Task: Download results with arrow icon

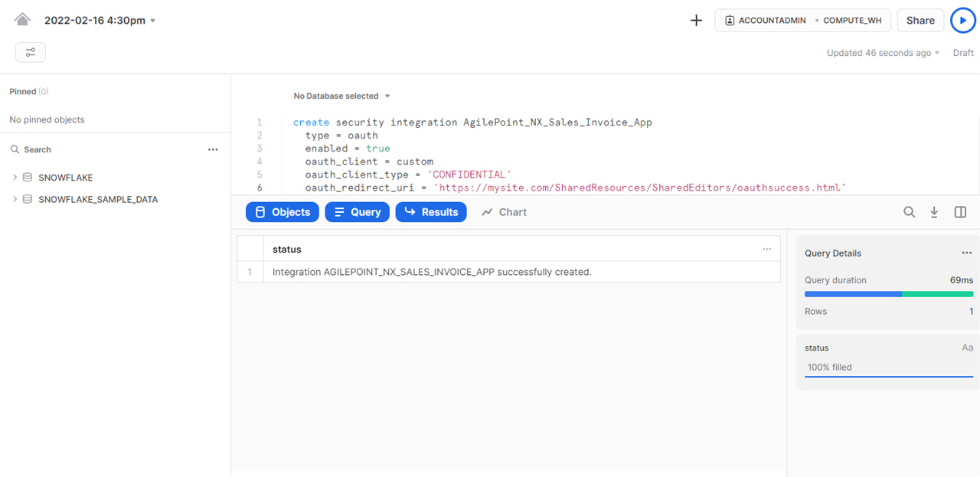Action: pos(934,212)
